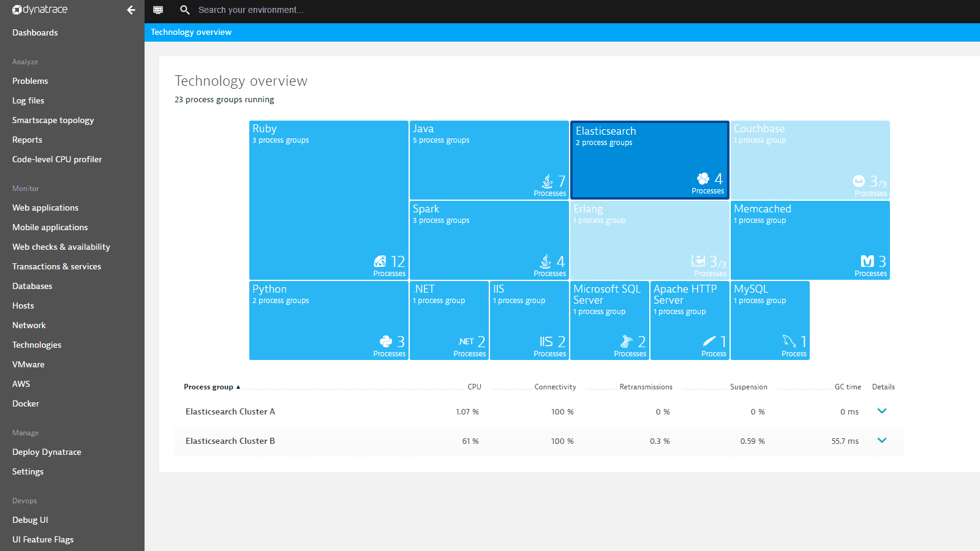Click the Couchbase icon in its tile
Screen dimensions: 980x551
point(859,181)
